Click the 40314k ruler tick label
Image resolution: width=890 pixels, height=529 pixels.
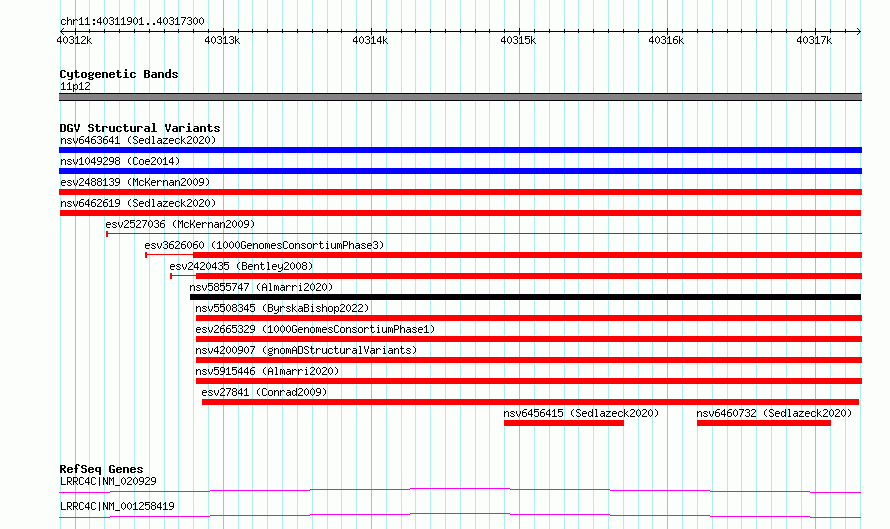click(x=370, y=40)
